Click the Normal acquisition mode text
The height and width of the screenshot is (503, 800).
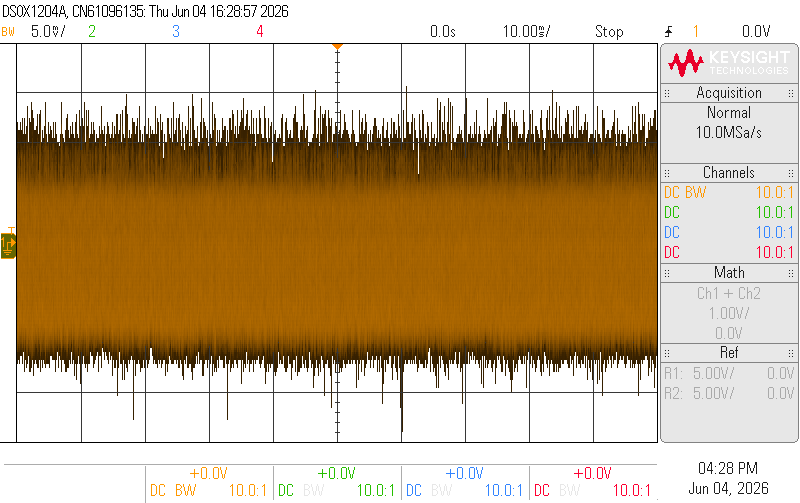729,113
